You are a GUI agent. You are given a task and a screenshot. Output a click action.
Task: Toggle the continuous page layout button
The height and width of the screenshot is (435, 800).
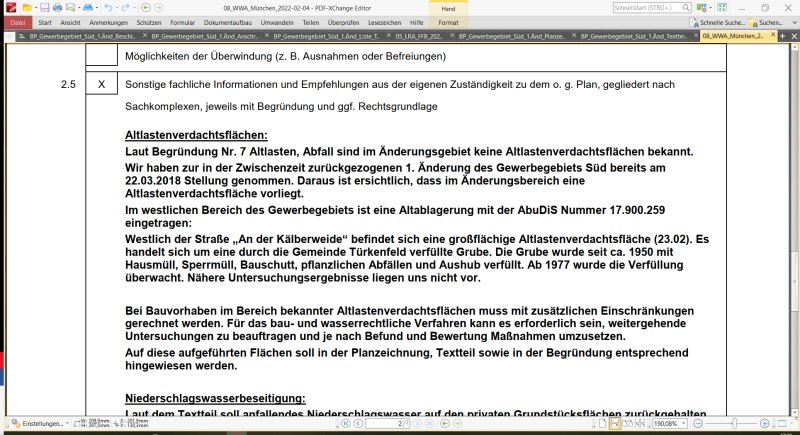pos(615,423)
